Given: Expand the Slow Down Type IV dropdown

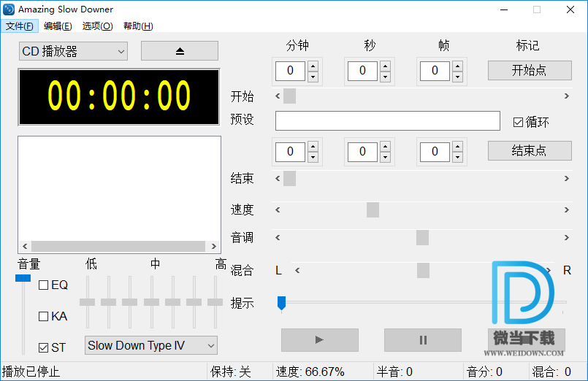Looking at the screenshot, I should pos(150,345).
